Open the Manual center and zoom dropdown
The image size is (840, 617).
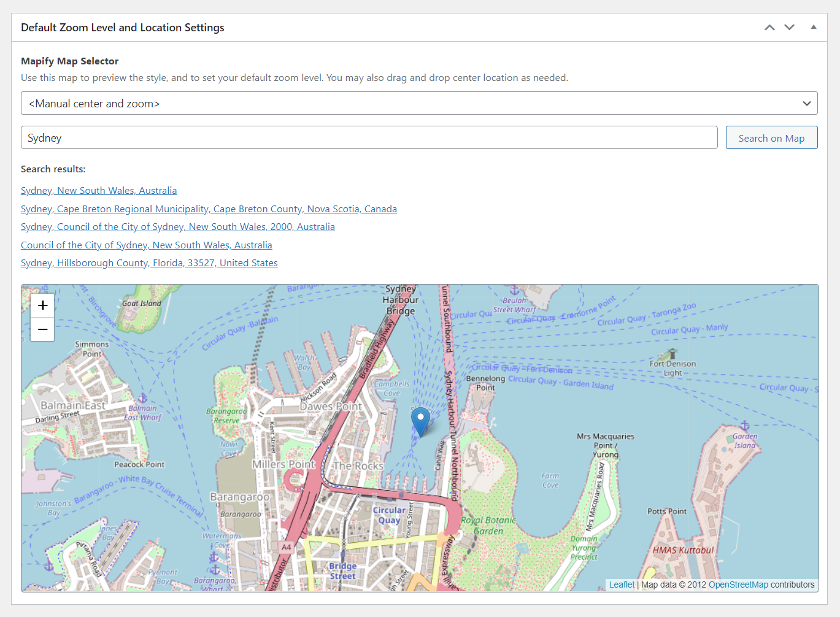419,103
